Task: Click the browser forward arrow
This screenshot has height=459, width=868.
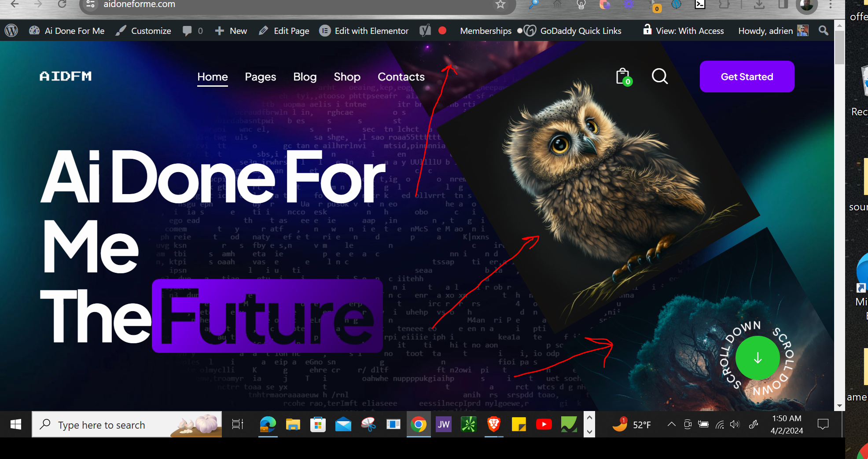Action: click(38, 4)
